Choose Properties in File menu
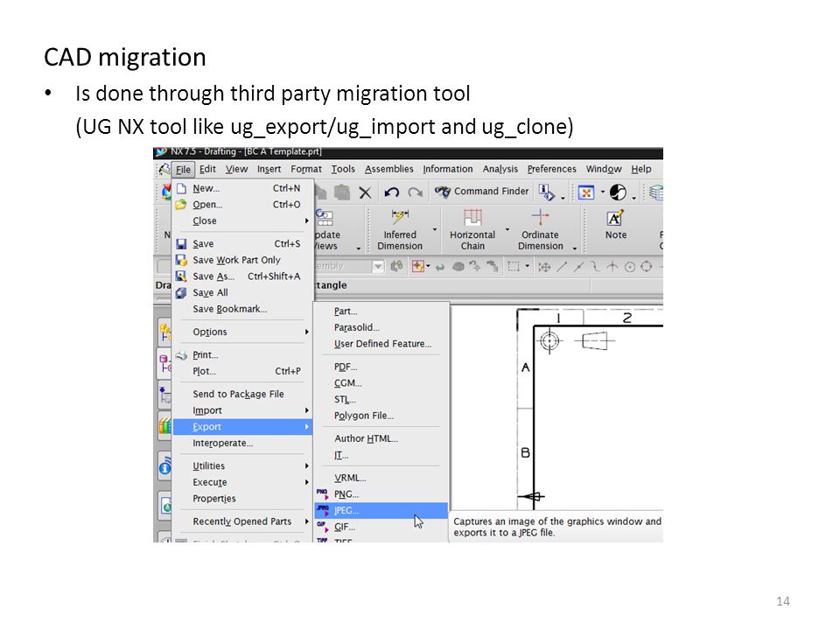Viewport: 840px width, 630px height. point(214,499)
